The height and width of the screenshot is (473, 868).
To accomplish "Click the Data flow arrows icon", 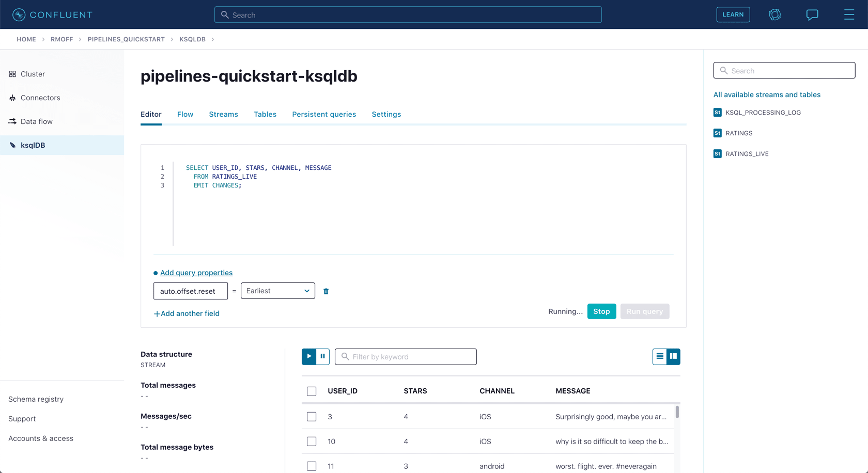I will pyautogui.click(x=12, y=121).
